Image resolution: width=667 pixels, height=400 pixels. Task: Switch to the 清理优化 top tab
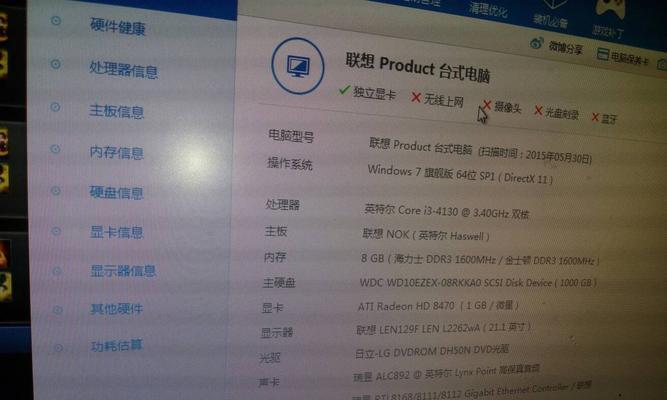488,9
